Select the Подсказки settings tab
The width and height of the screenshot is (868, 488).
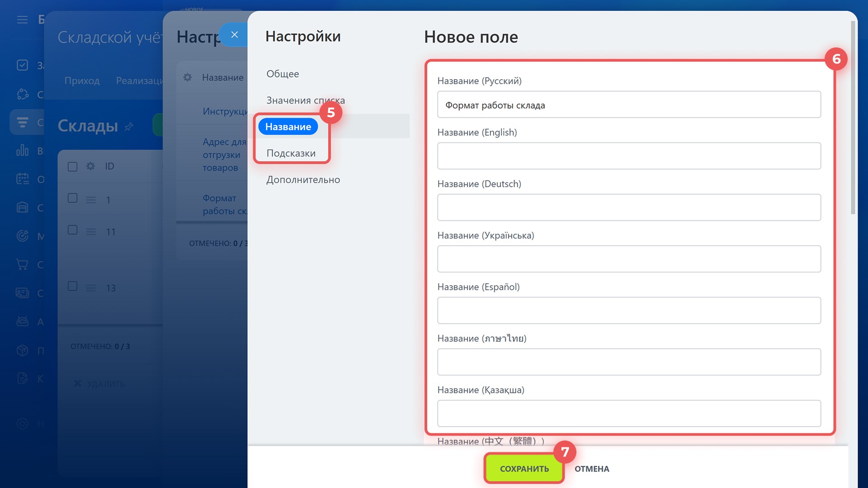pyautogui.click(x=291, y=153)
